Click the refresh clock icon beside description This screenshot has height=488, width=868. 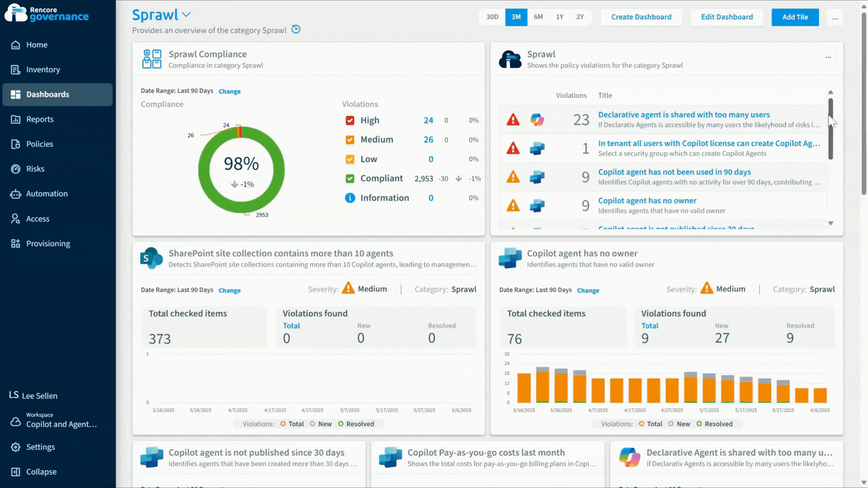pyautogui.click(x=296, y=29)
